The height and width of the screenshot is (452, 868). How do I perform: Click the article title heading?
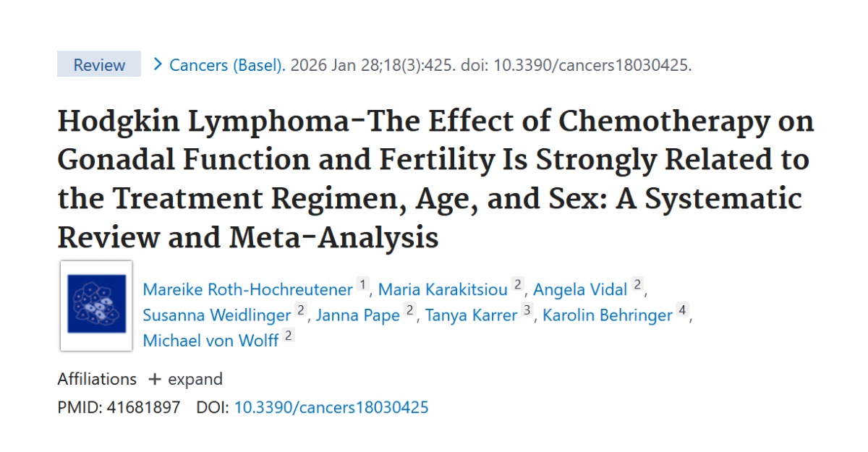[x=434, y=179]
